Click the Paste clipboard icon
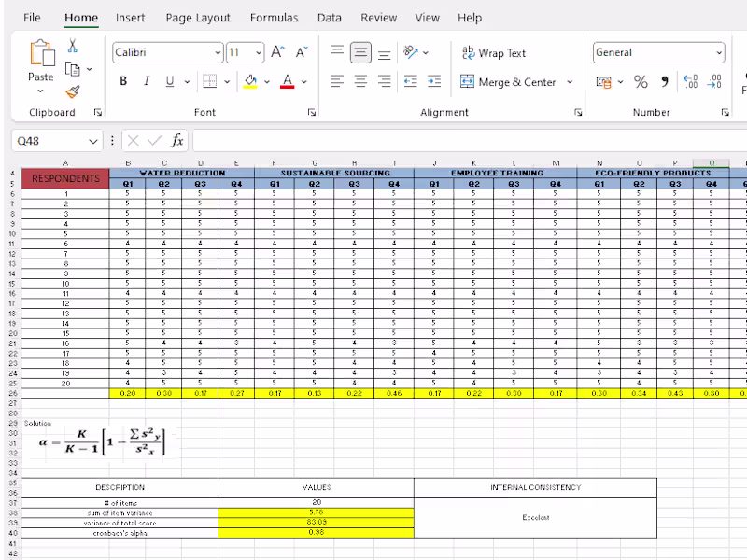Viewport: 747px width, 560px height. [42, 52]
